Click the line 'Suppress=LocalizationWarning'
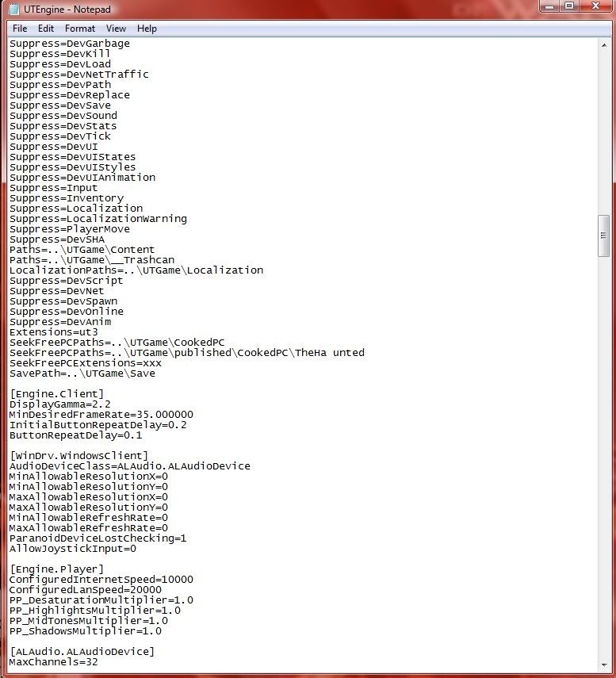 coord(98,219)
